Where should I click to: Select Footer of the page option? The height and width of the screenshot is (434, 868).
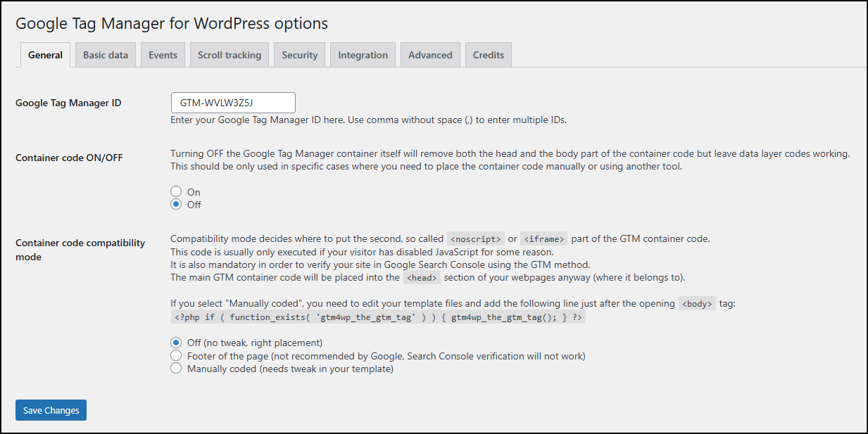[176, 356]
